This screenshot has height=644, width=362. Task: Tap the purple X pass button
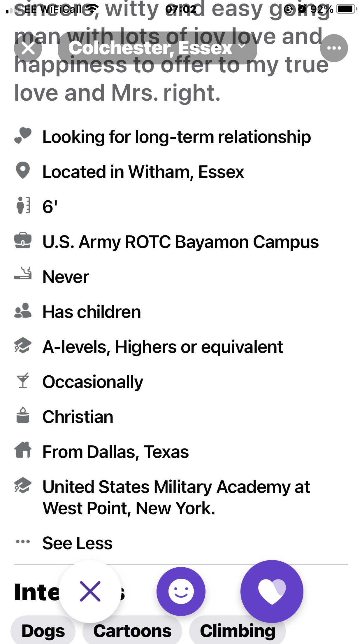pyautogui.click(x=90, y=591)
